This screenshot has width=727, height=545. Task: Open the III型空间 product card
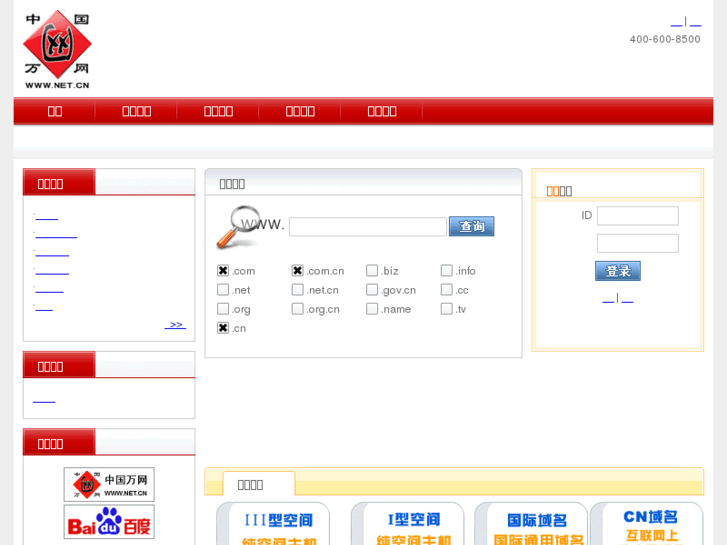pyautogui.click(x=273, y=524)
